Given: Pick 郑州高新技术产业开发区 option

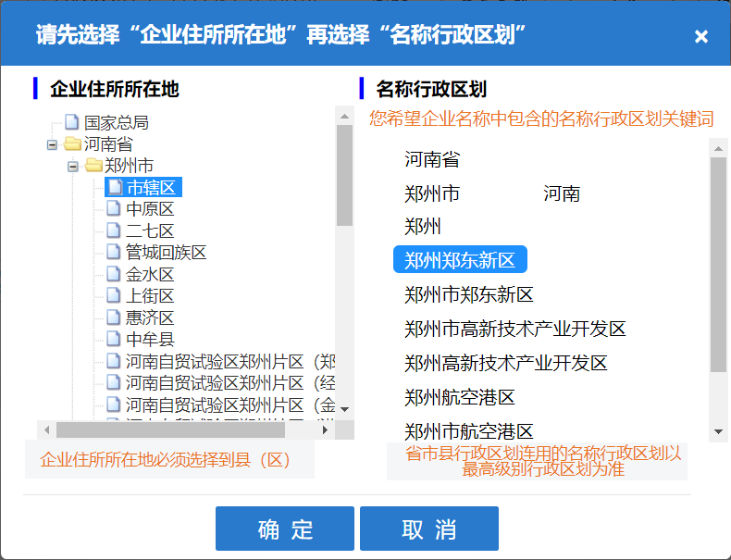Looking at the screenshot, I should pyautogui.click(x=506, y=363).
